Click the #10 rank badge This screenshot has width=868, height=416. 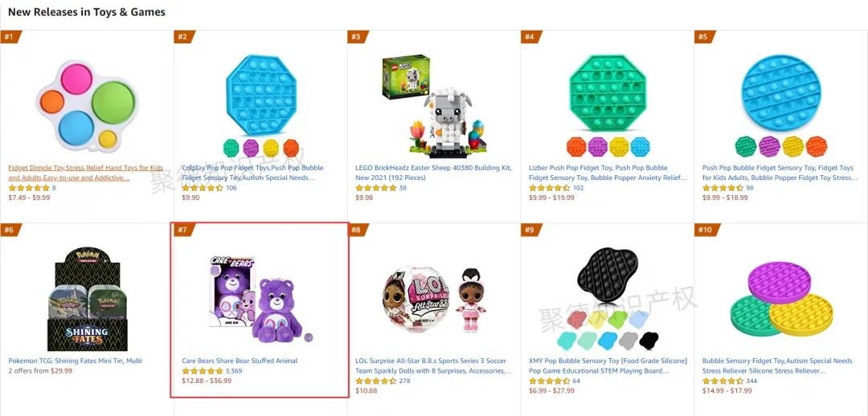coord(706,230)
